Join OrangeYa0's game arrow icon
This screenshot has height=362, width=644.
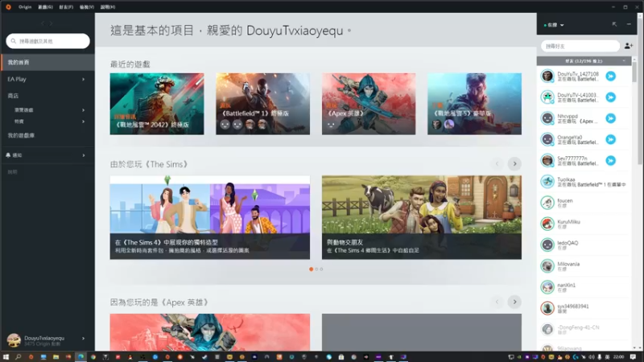coord(611,139)
